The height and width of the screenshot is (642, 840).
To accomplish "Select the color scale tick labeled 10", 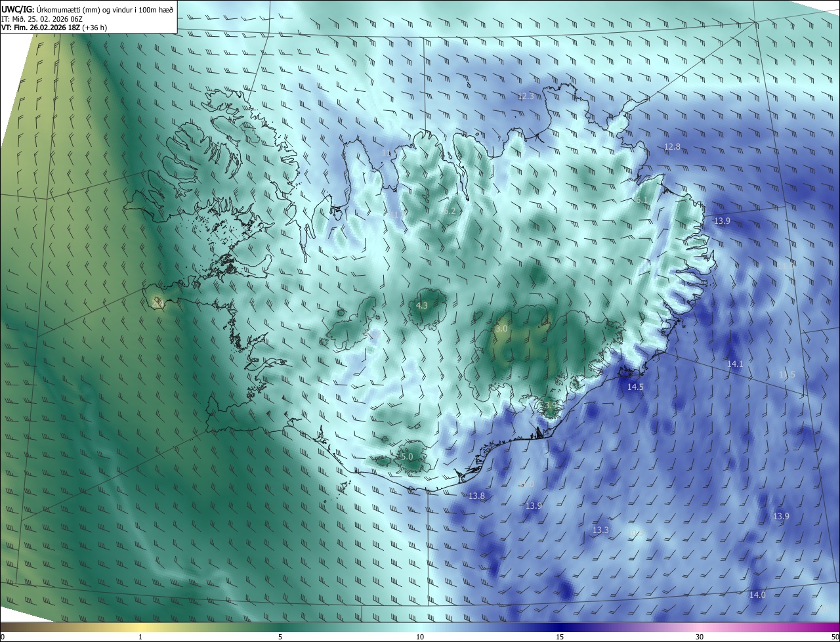I will pos(420,637).
